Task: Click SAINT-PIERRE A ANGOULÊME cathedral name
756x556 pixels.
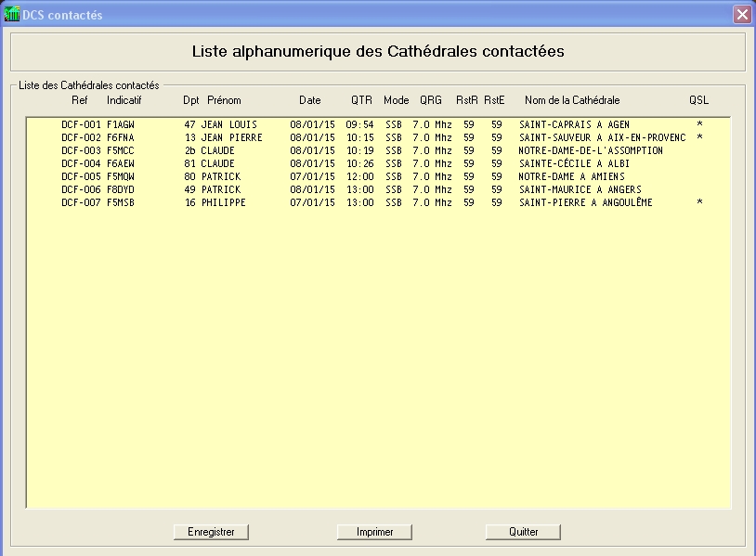Action: pos(585,202)
